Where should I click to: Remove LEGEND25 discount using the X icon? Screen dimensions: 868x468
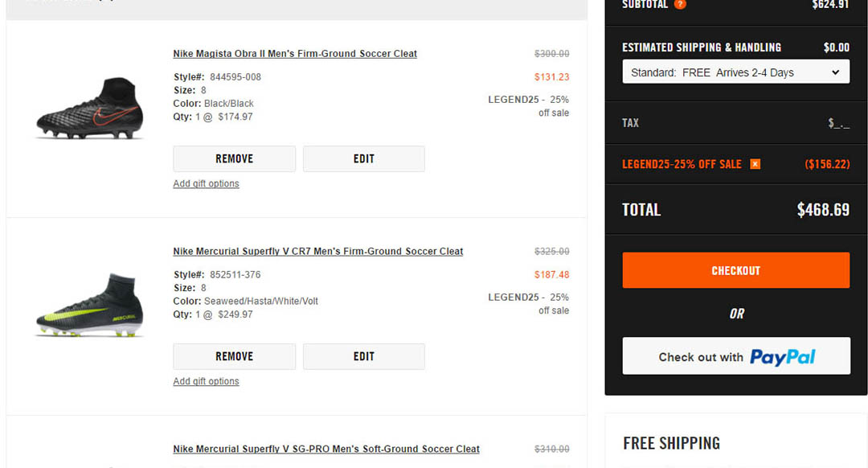[755, 163]
